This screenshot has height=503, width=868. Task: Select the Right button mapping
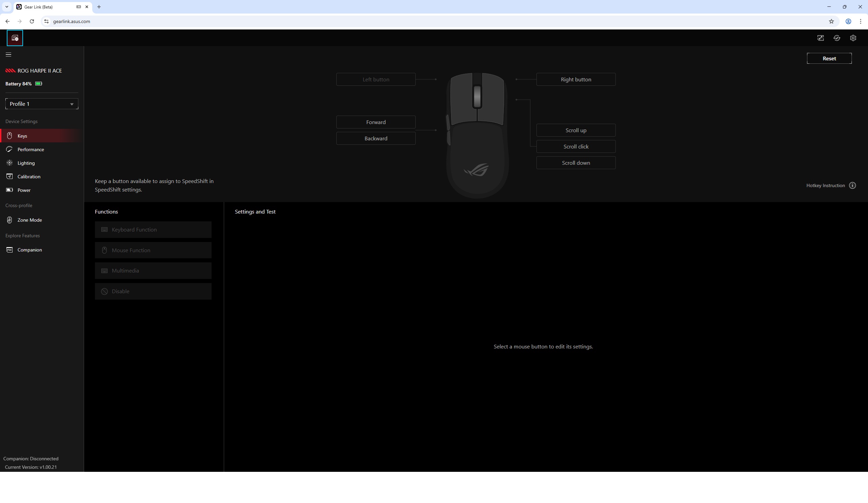[x=576, y=80]
